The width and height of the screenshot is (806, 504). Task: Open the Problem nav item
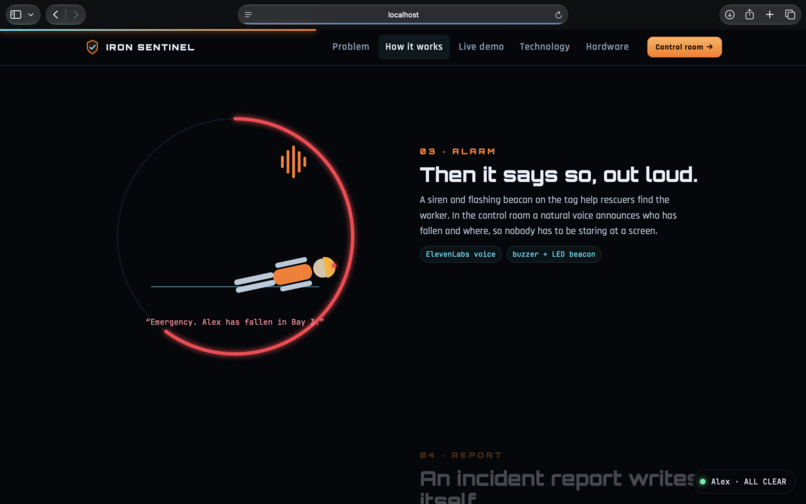tap(351, 47)
